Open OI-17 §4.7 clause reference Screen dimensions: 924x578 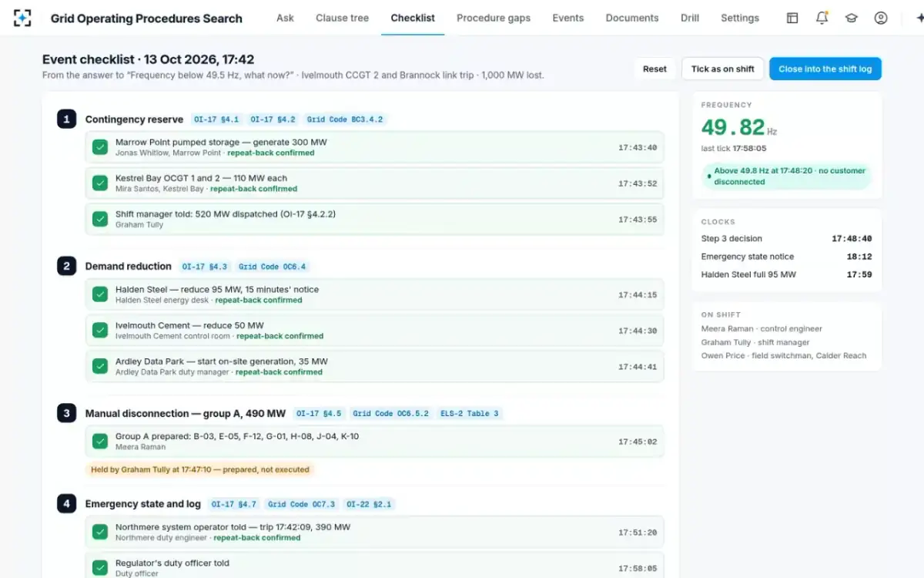[x=234, y=504]
